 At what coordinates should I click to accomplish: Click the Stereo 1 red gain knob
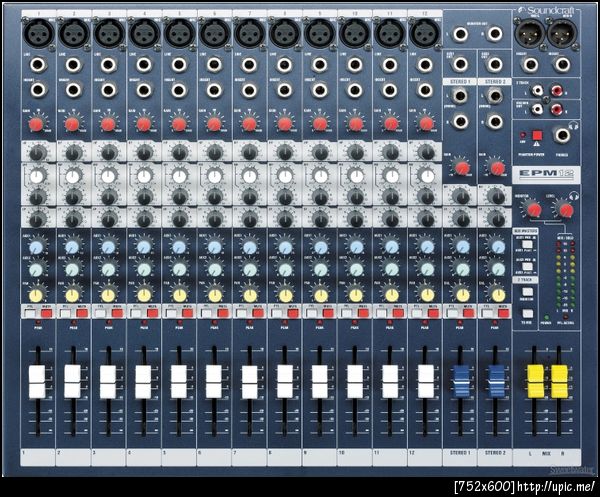tap(462, 168)
